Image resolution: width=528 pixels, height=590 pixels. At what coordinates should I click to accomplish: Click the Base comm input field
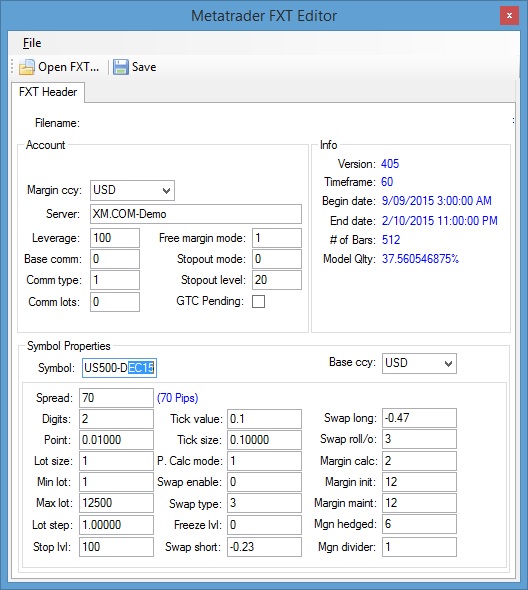click(x=115, y=259)
